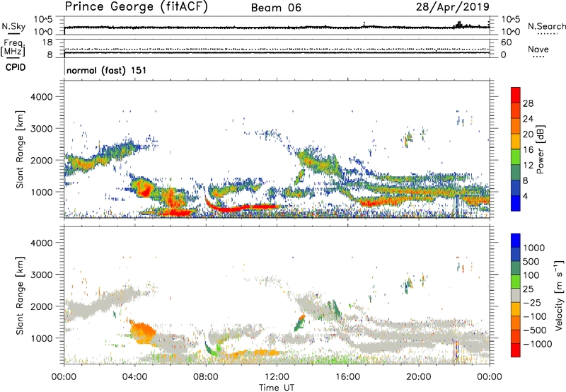Click the dark blue bottom segment of Power colorbar
Image resolution: width=566 pixels, height=392 pixels.
(516, 204)
